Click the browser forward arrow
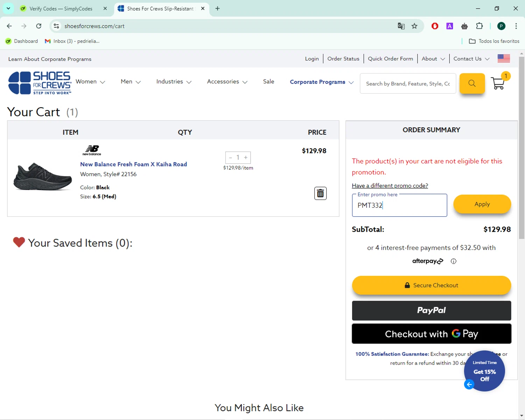Image resolution: width=525 pixels, height=420 pixels. click(x=24, y=26)
